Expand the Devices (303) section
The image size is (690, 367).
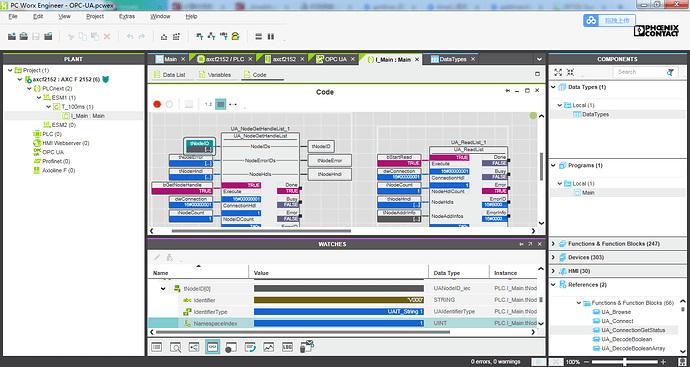click(x=554, y=257)
